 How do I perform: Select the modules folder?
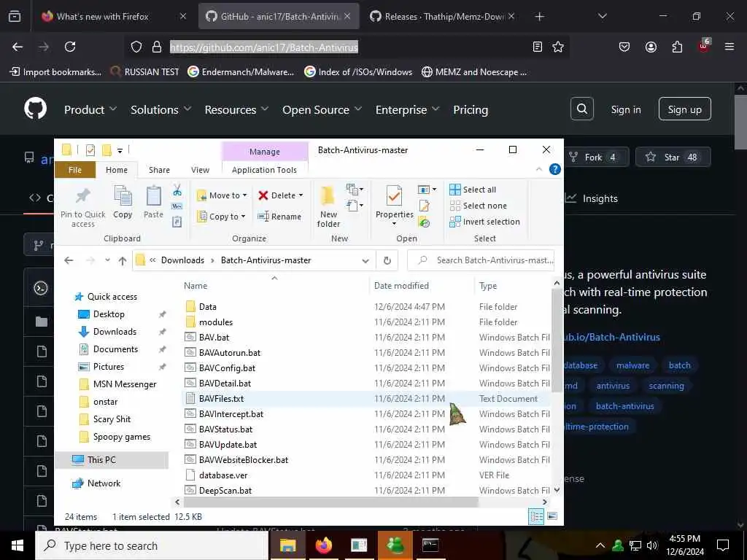pos(215,322)
